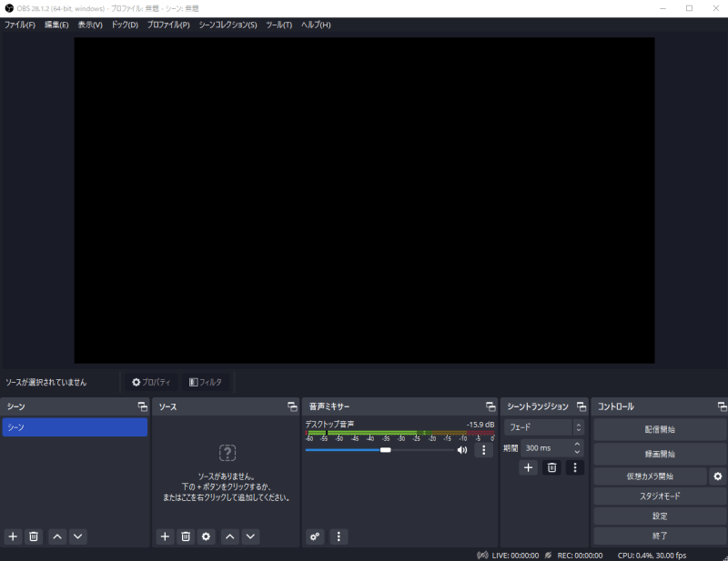728x561 pixels.
Task: Float the 音声ミキサー dock pop-out icon
Action: click(490, 406)
